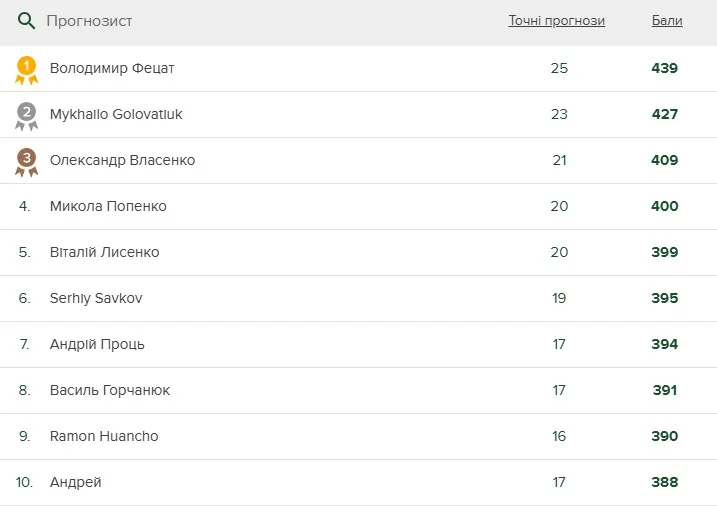Sort by Точні прогнози column header
This screenshot has width=717, height=506.
tap(556, 21)
